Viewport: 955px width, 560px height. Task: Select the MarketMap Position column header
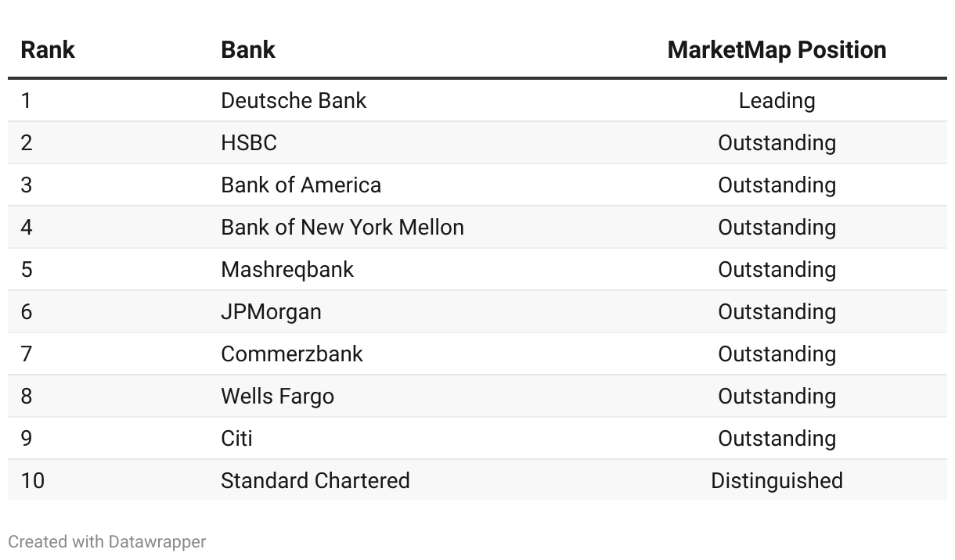[x=777, y=50]
